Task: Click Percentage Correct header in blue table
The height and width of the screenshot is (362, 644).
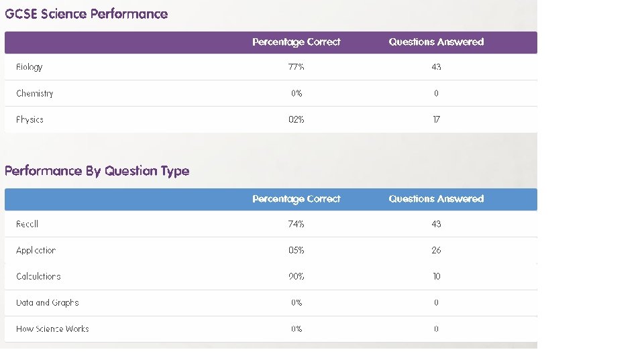Action: click(297, 198)
